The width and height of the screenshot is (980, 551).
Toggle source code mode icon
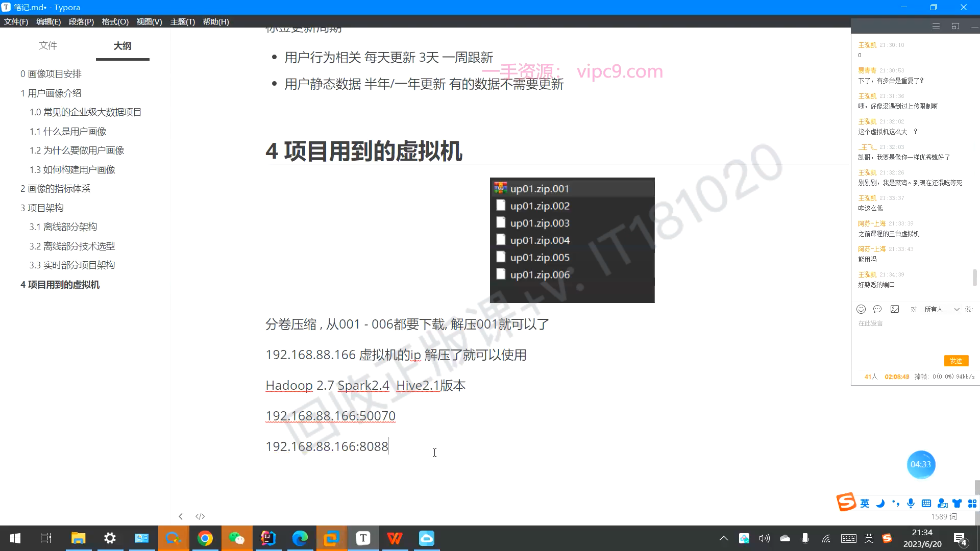200,516
